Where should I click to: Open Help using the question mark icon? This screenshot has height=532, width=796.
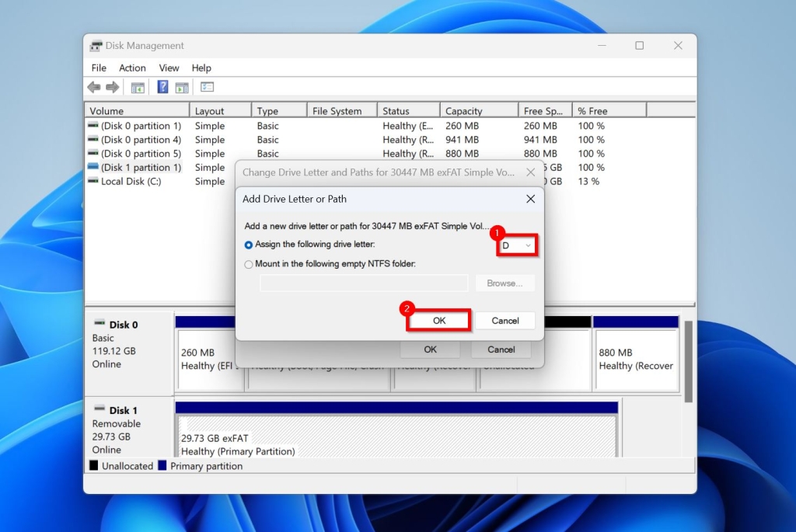(162, 87)
